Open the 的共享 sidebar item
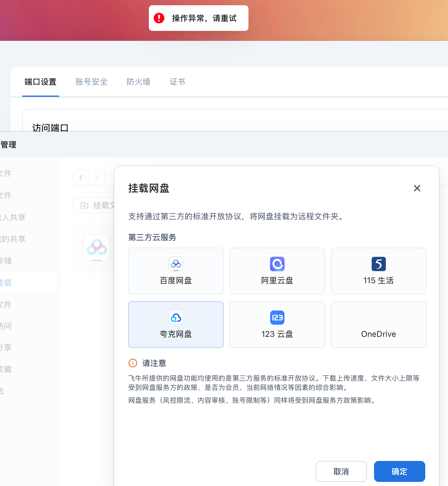Image resolution: width=448 pixels, height=486 pixels. pyautogui.click(x=13, y=239)
